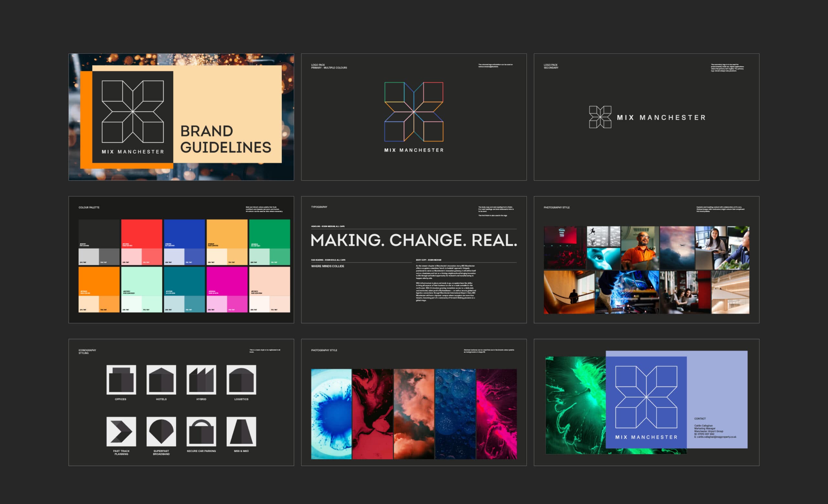Open the welding sparks photo

[x=627, y=292]
